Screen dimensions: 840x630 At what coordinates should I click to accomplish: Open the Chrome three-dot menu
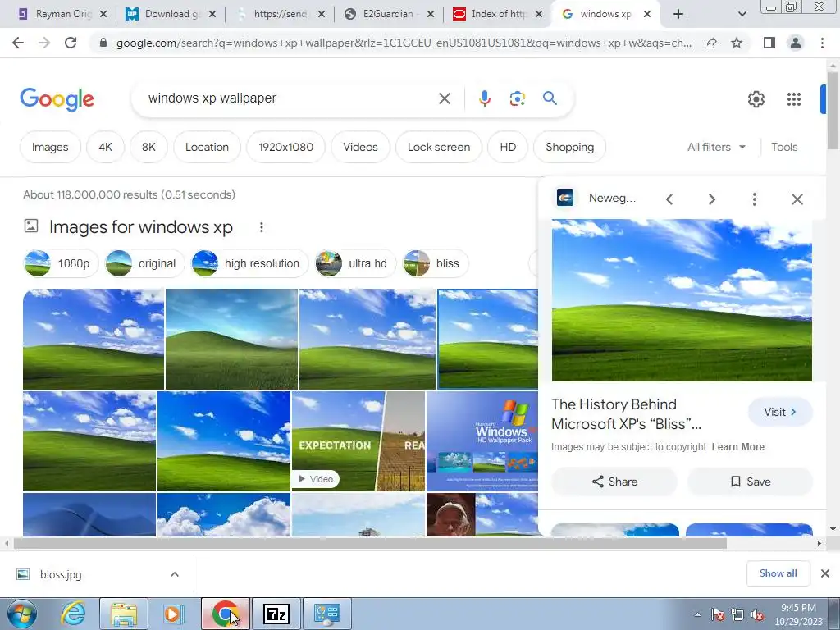pos(822,43)
